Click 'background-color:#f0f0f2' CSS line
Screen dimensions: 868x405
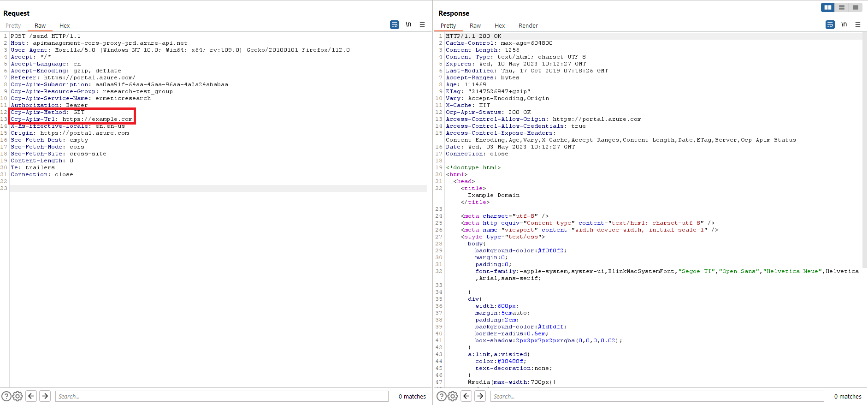[x=521, y=250]
